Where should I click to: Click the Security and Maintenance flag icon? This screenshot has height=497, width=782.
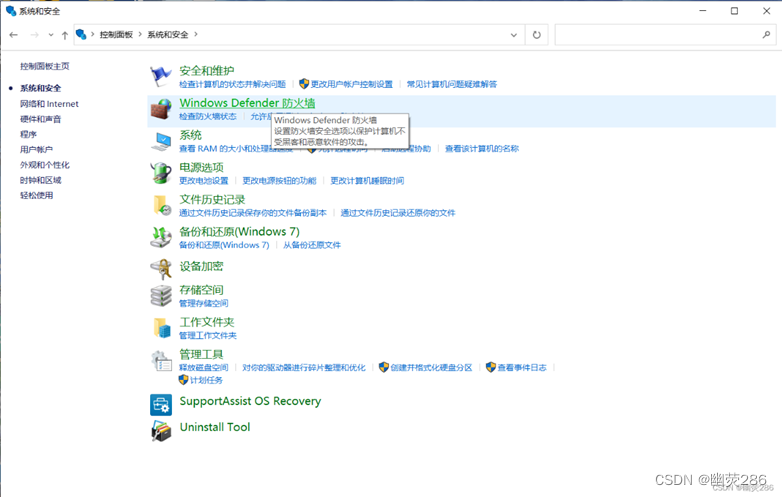[161, 76]
